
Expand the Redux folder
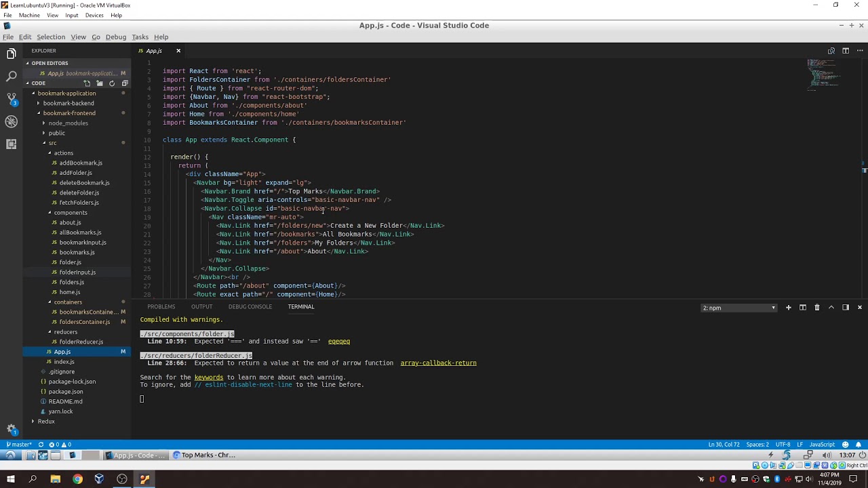[x=46, y=422]
